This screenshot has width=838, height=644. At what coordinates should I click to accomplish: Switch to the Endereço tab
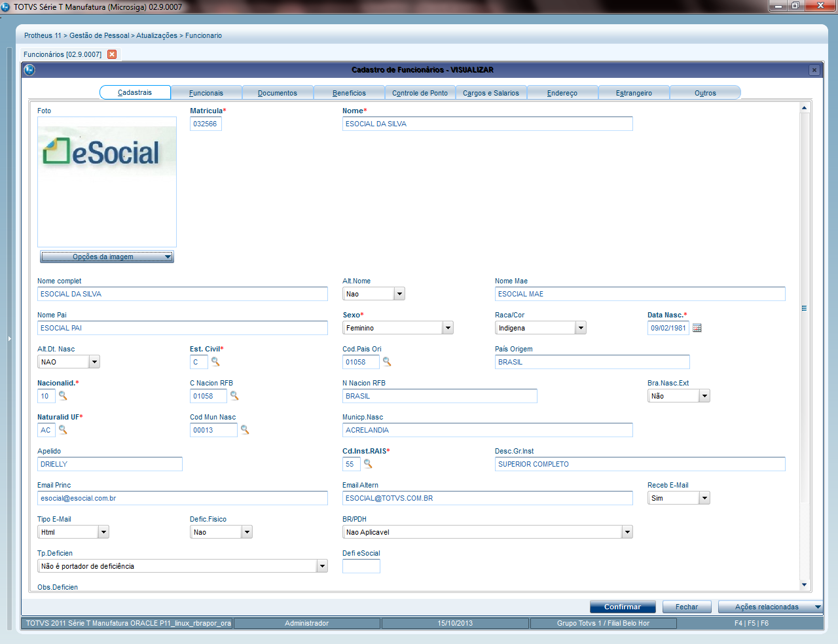(562, 93)
